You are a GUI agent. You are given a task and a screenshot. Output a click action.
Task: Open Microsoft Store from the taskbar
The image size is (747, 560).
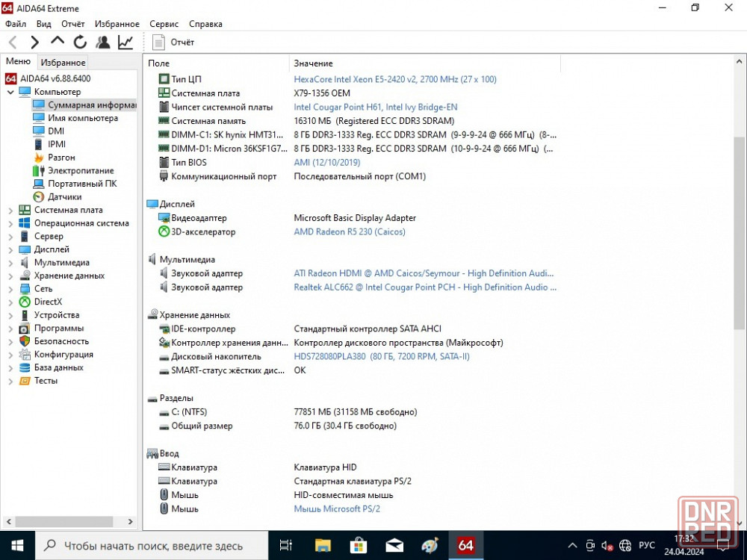359,546
